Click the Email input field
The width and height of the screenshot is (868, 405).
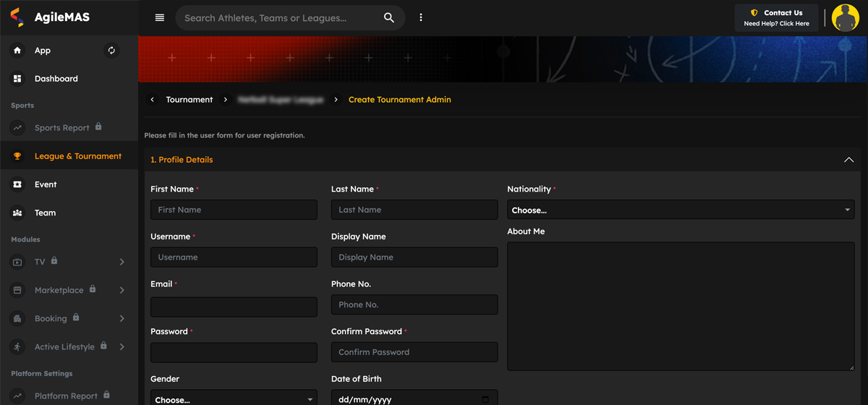(x=234, y=307)
